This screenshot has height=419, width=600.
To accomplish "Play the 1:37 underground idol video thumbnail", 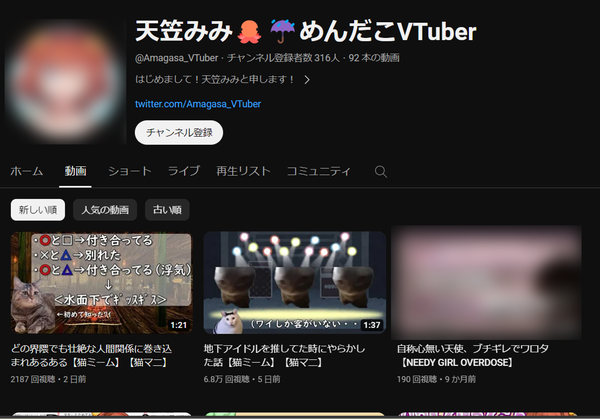I will (x=295, y=283).
